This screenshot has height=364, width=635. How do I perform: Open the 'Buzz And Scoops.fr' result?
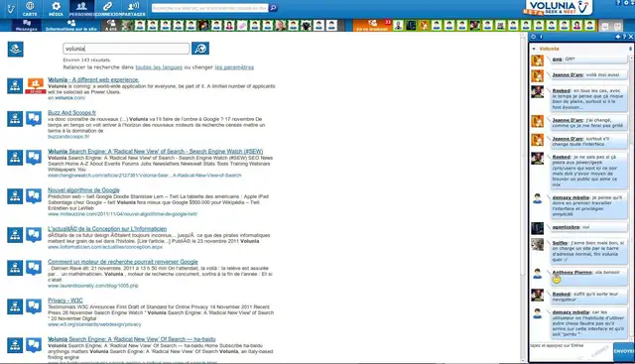pyautogui.click(x=71, y=112)
